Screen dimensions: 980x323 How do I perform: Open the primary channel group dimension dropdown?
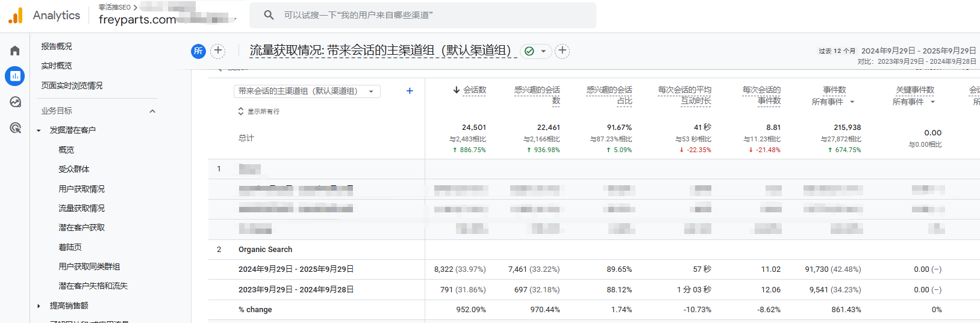[x=307, y=91]
